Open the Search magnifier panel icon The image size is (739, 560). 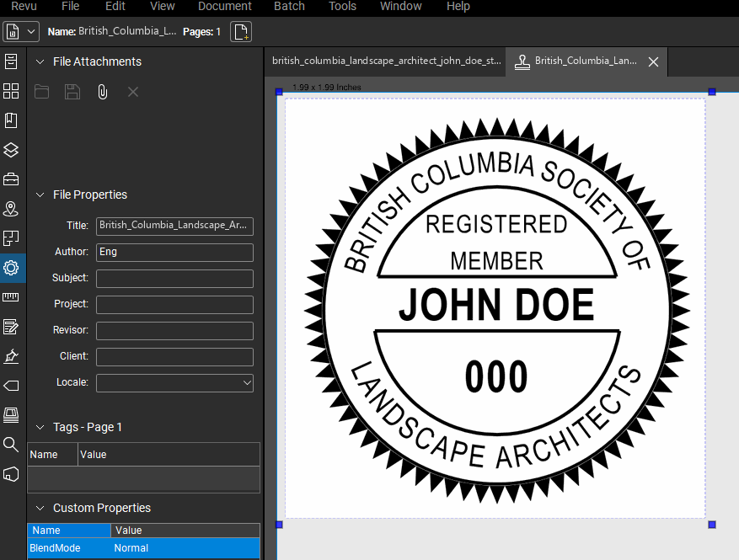tap(11, 444)
